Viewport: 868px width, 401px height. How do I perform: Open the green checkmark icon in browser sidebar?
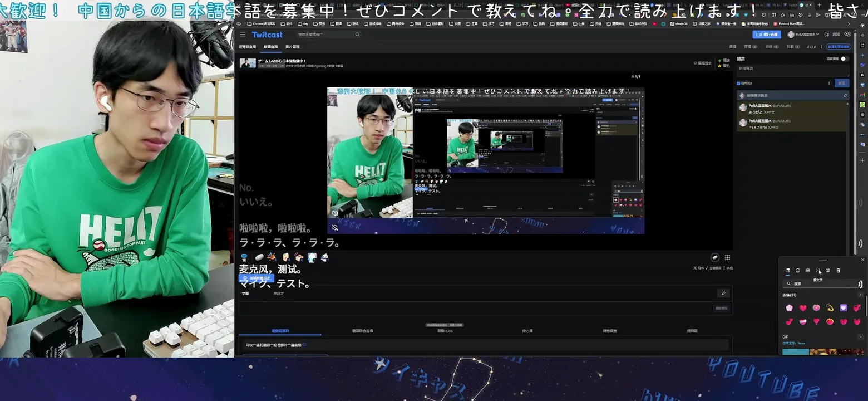(862, 105)
